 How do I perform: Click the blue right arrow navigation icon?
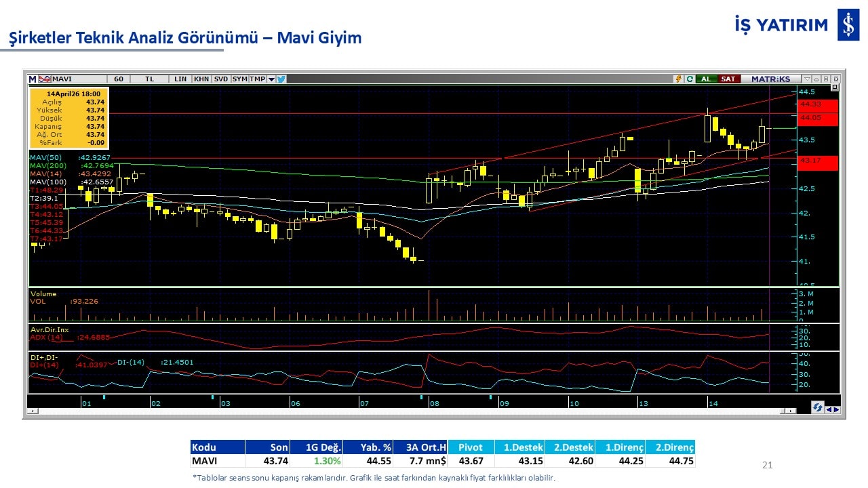[x=836, y=409]
